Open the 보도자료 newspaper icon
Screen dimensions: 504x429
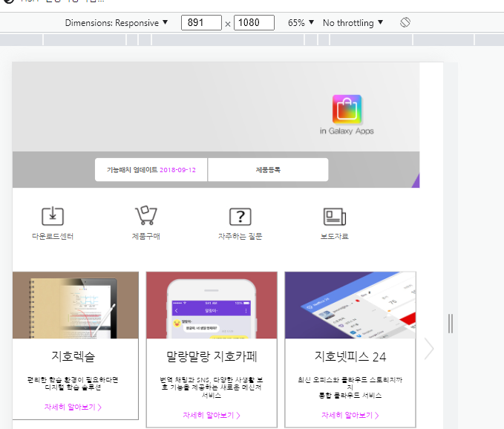pyautogui.click(x=335, y=217)
